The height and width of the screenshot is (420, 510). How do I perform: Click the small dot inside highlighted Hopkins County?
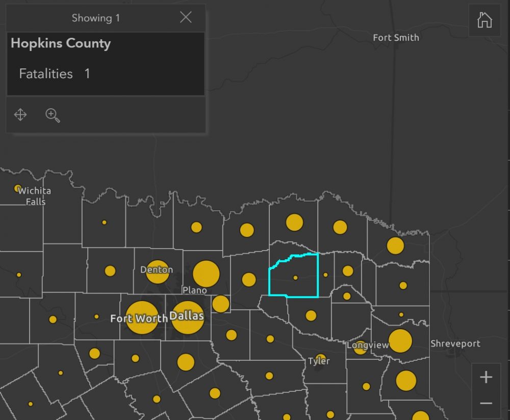[295, 278]
